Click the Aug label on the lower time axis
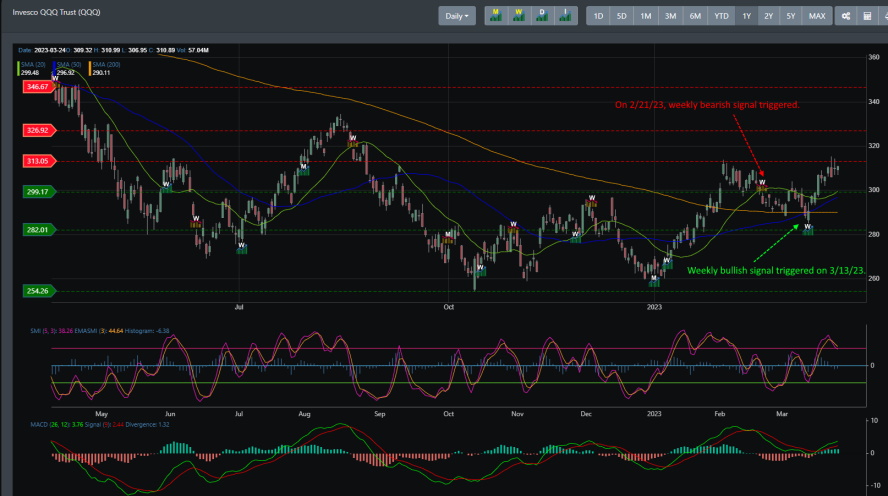 pyautogui.click(x=305, y=414)
